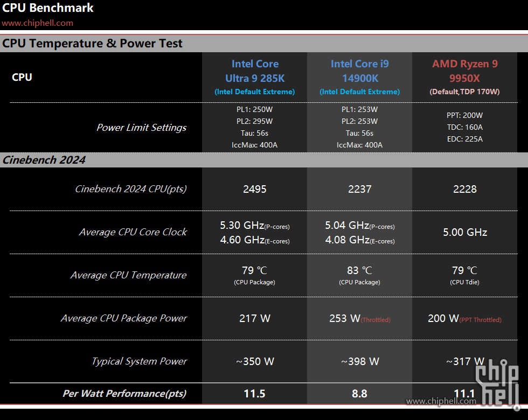
Task: Select the "PL2: 295W" value
Action: [254, 121]
